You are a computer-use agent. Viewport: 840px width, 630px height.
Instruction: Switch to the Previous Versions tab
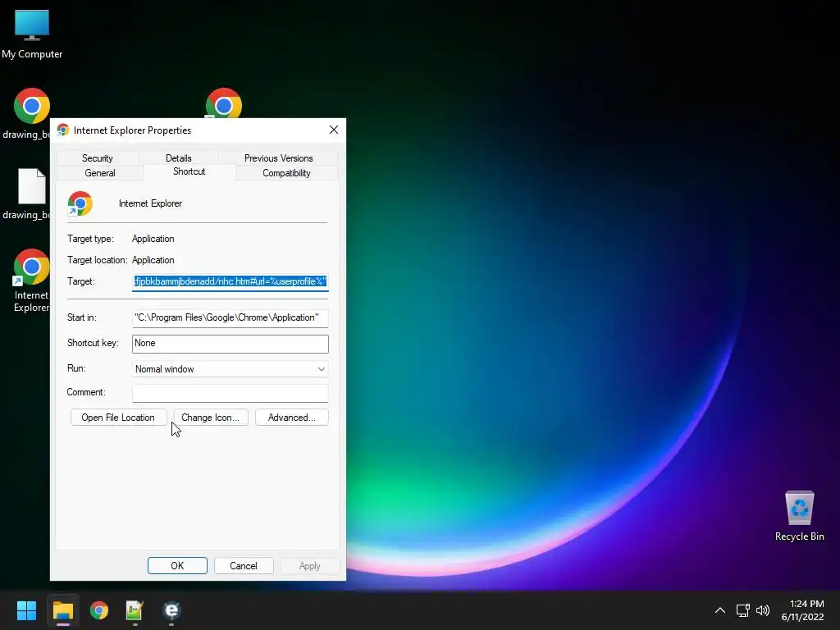pos(279,158)
